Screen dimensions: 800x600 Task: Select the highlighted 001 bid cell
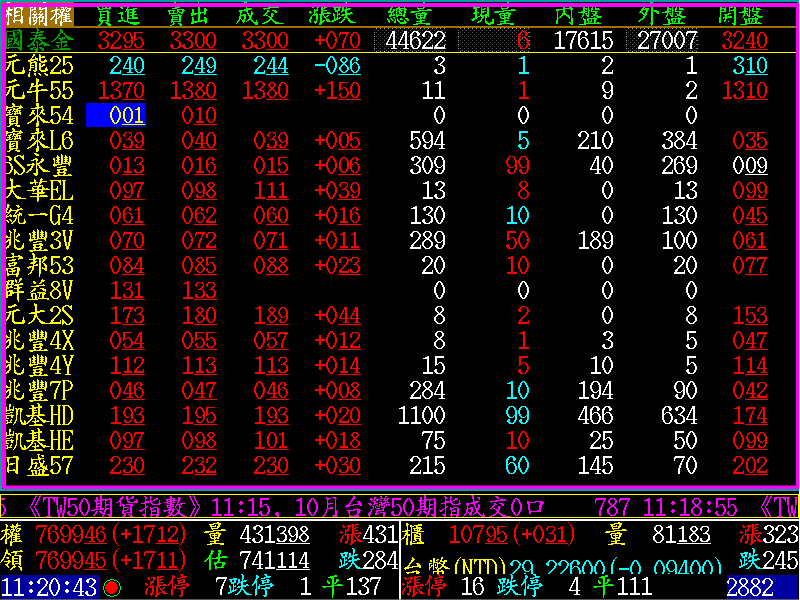(x=116, y=115)
